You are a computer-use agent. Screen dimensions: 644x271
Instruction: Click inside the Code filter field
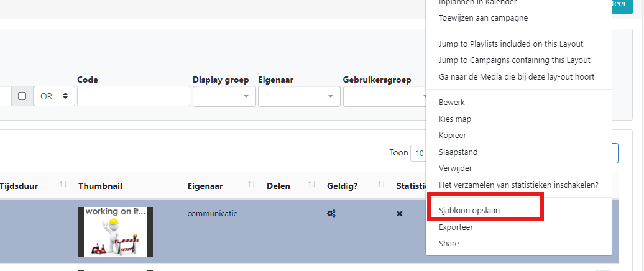(133, 96)
